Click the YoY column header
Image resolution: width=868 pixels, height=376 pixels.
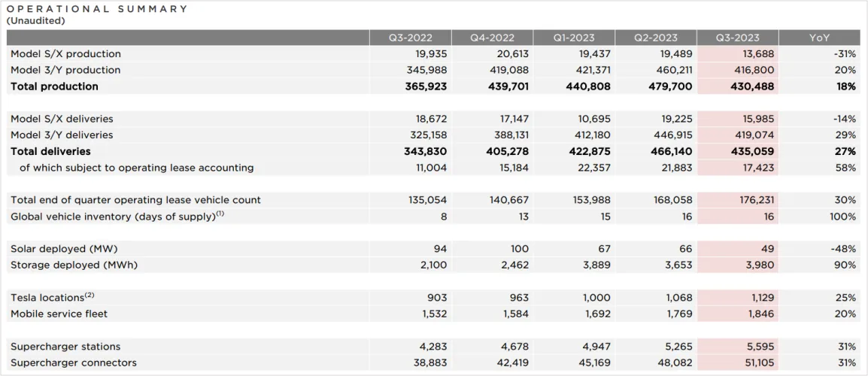(x=819, y=38)
